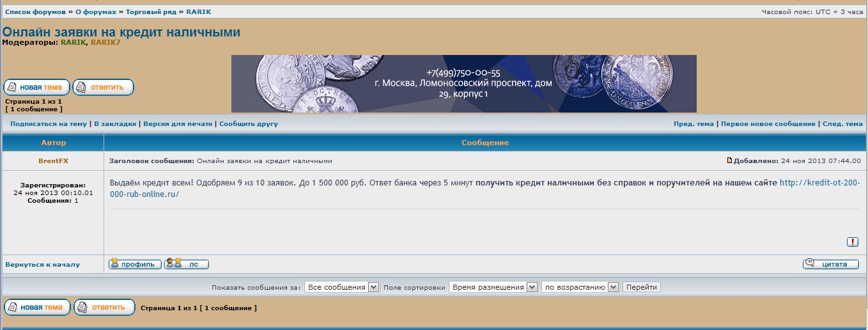Click the top 'новая тема' button
The width and height of the screenshot is (868, 330).
point(37,88)
